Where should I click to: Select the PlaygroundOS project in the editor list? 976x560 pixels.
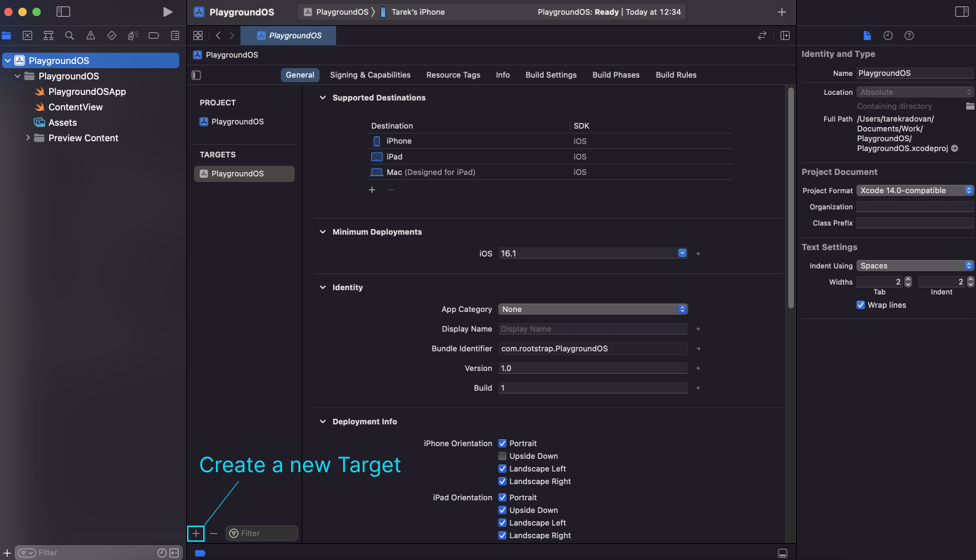[x=238, y=122]
